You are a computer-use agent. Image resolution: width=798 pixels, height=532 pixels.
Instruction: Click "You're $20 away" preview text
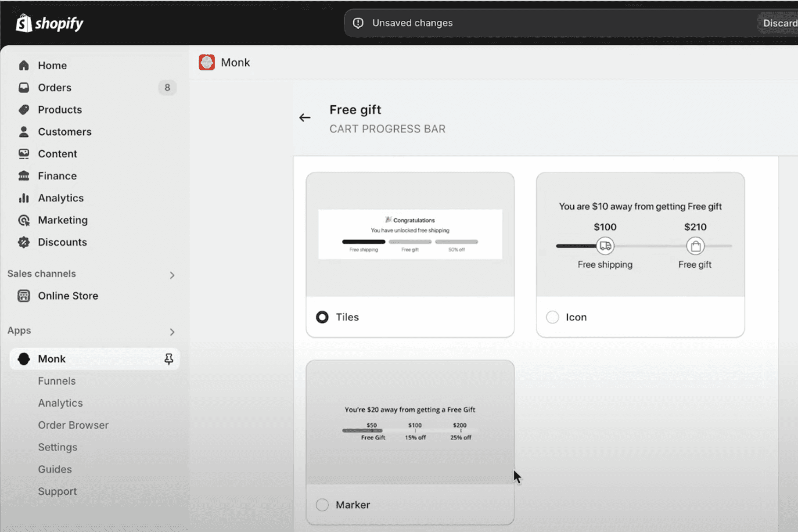pos(410,410)
